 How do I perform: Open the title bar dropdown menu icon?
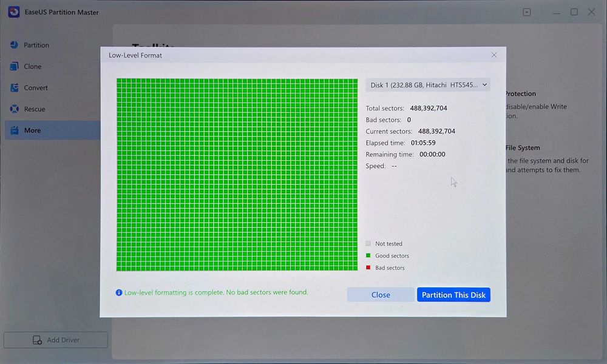pos(526,12)
